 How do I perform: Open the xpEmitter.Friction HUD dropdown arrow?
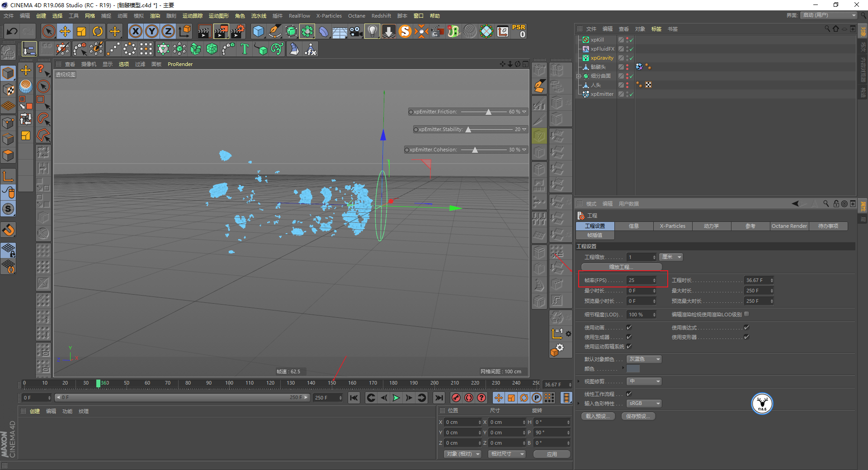[524, 112]
